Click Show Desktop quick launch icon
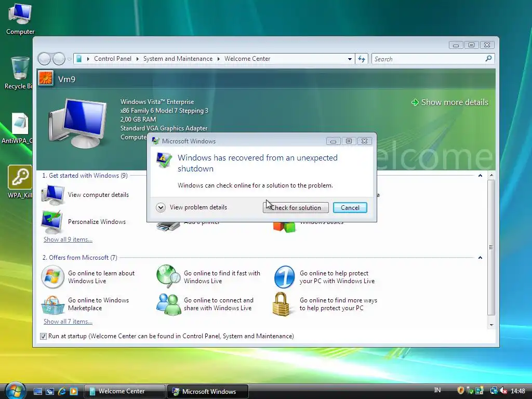Screen dimensions: 532x399 (x=38, y=392)
